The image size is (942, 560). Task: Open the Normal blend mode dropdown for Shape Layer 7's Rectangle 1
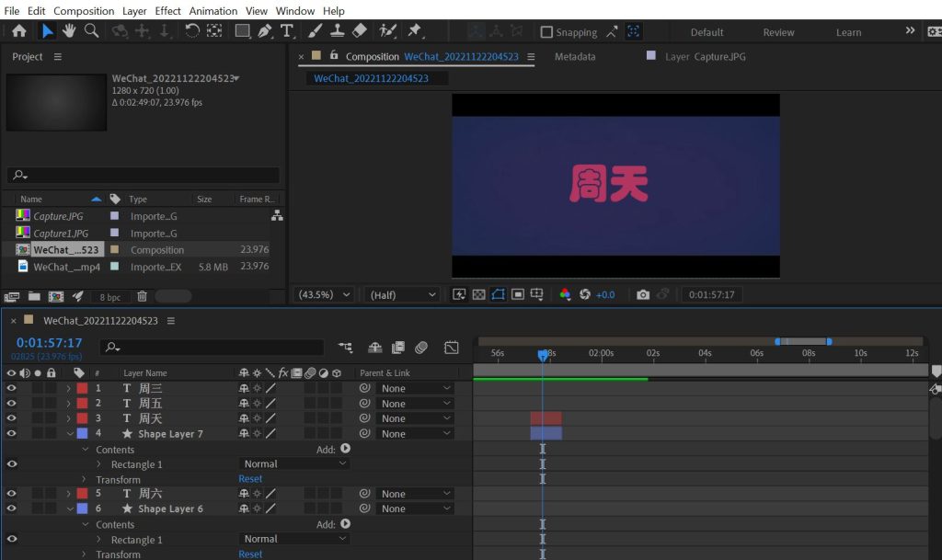(294, 463)
